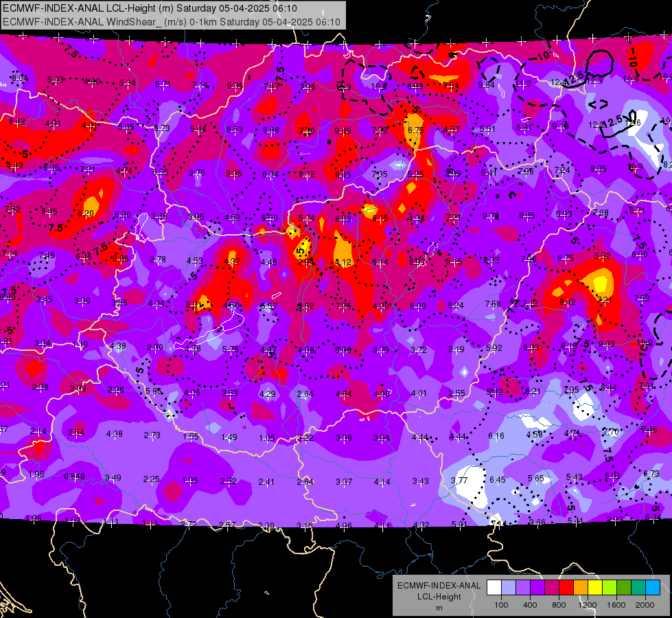672x618 pixels.
Task: Select the LCL-Height title line at top
Action: click(150, 8)
